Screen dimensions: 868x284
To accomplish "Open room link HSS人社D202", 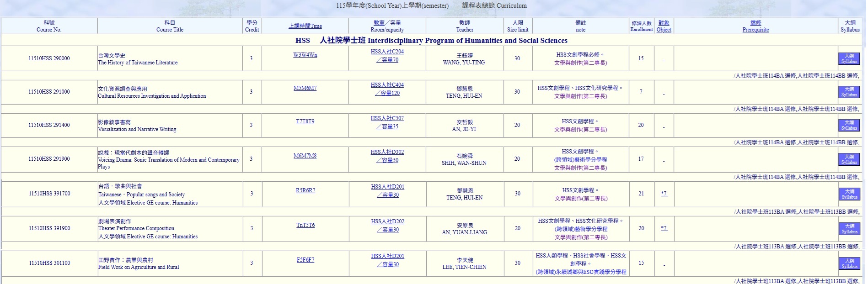I will click(388, 221).
